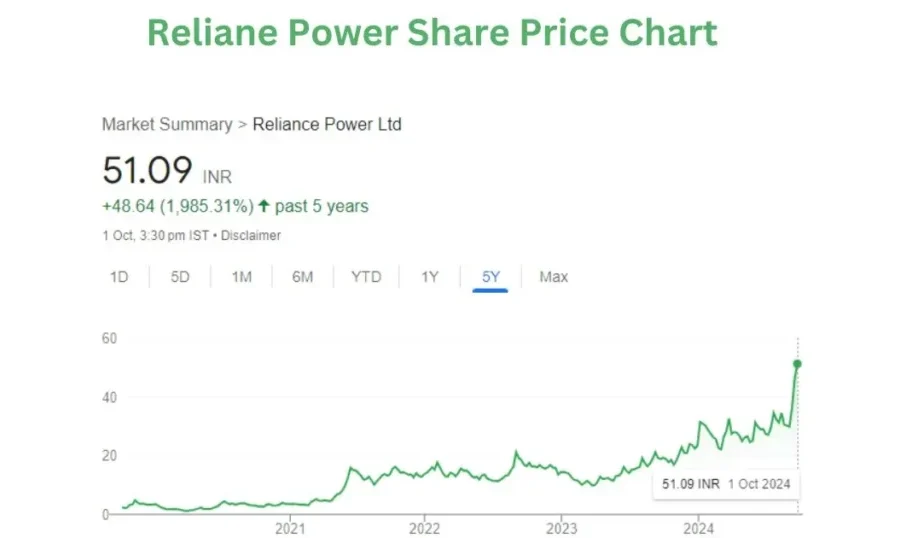Open the Market Summary breadcrumb link
Screen dimensions: 905x538
(167, 125)
